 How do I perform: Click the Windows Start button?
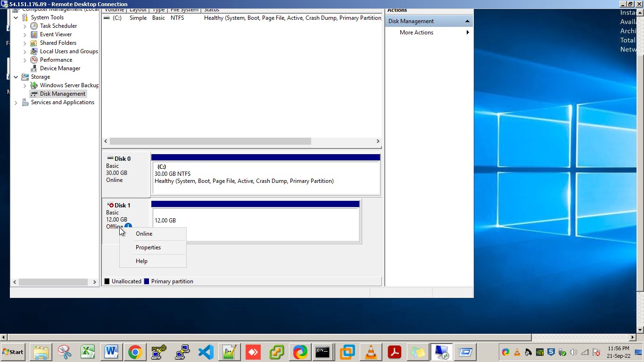pyautogui.click(x=13, y=352)
